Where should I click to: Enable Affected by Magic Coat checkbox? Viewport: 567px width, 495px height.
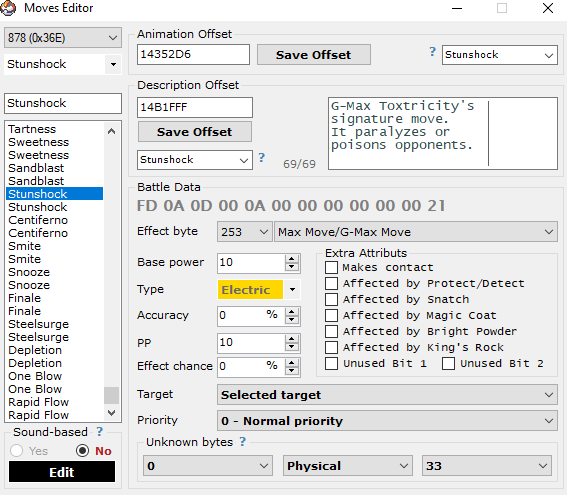[331, 315]
